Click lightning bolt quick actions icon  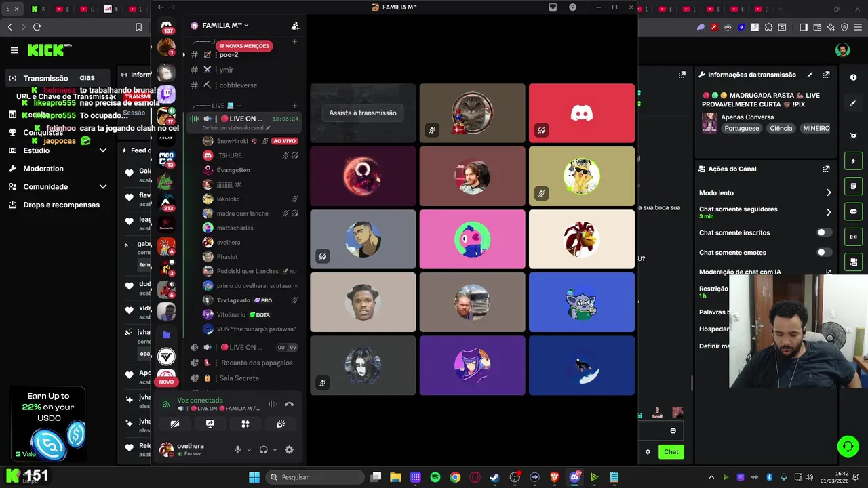(x=854, y=161)
